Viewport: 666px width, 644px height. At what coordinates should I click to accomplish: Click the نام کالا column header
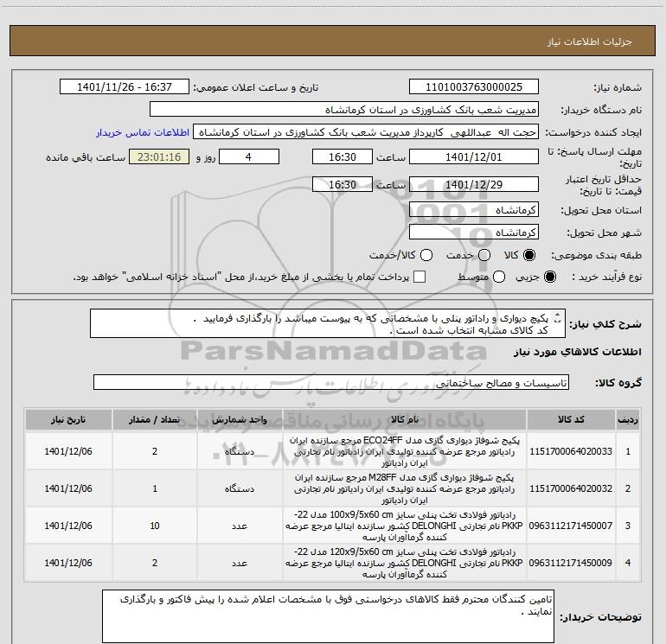(x=405, y=420)
